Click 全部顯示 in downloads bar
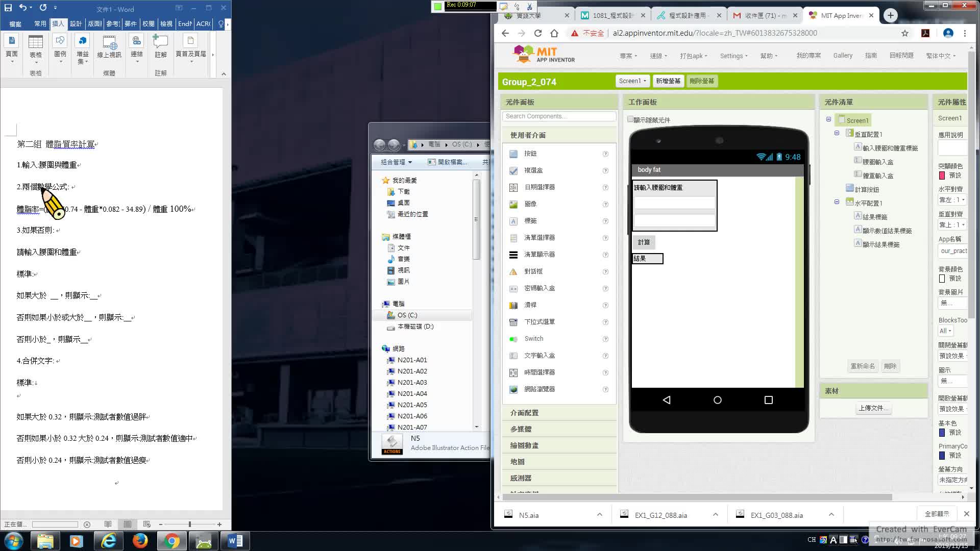The width and height of the screenshot is (980, 551). pyautogui.click(x=937, y=514)
